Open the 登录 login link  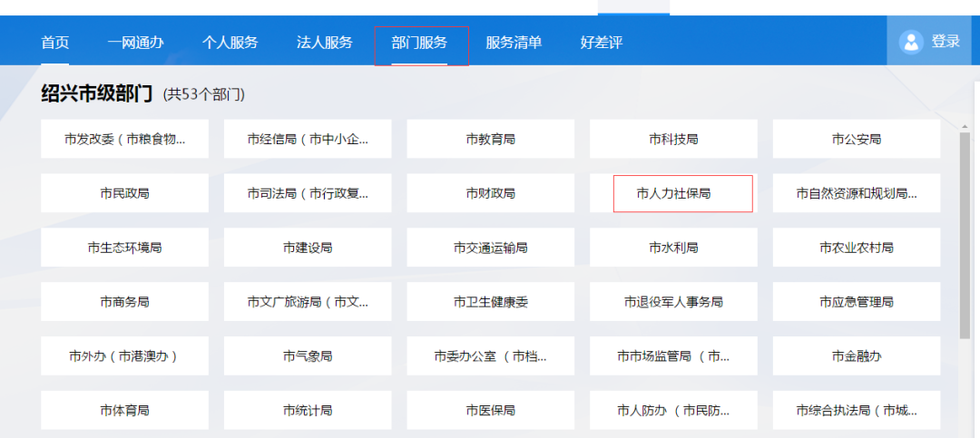945,42
